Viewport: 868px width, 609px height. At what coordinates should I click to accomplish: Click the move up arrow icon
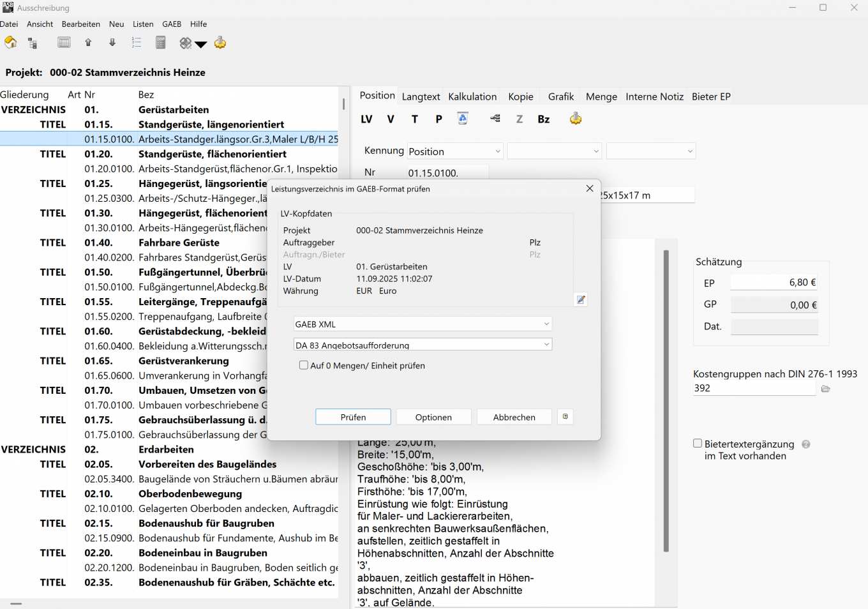tap(88, 43)
